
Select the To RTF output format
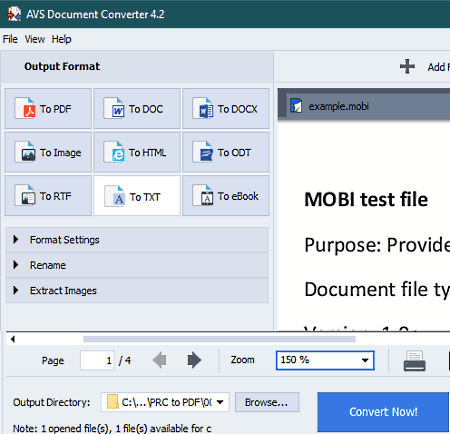click(x=48, y=196)
